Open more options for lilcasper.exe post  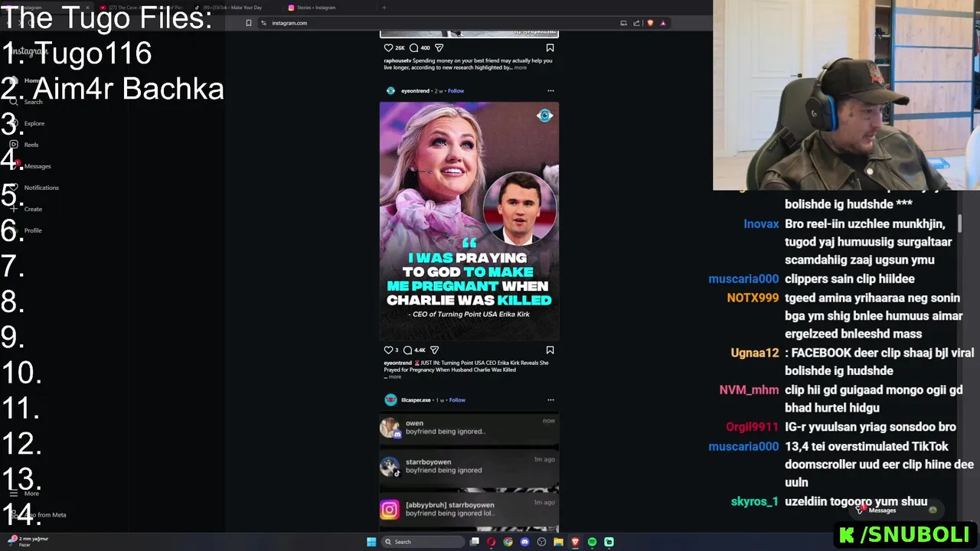(x=550, y=399)
